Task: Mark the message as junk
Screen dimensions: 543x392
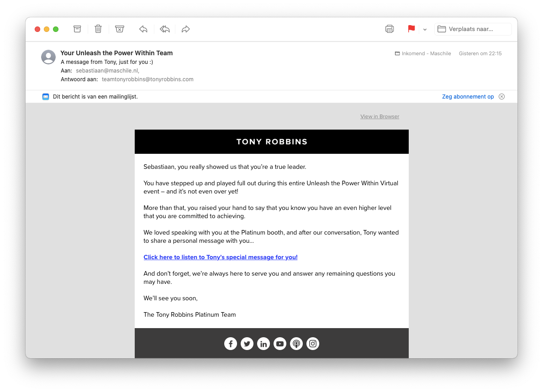Action: pos(120,29)
